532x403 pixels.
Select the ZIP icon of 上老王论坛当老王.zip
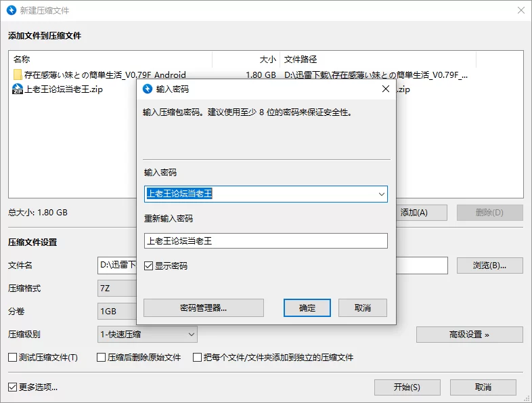click(18, 89)
